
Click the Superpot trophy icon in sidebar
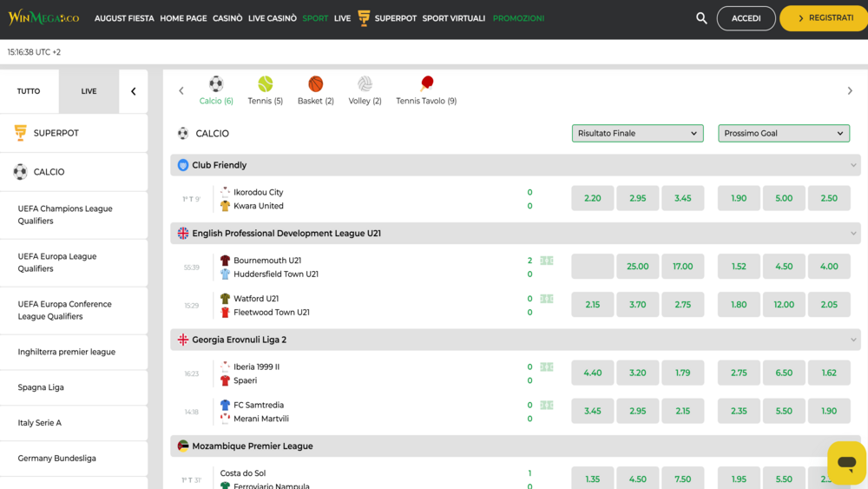pyautogui.click(x=21, y=133)
